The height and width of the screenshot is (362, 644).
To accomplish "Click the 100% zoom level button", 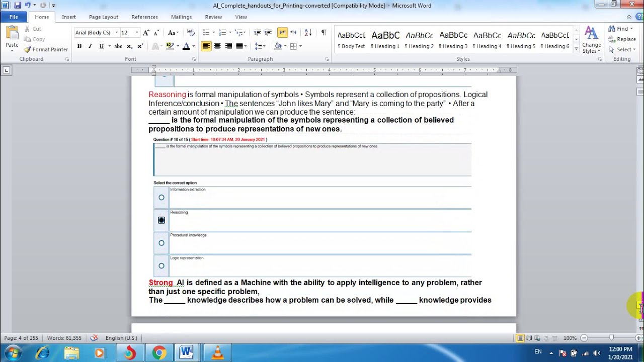I will (x=570, y=338).
